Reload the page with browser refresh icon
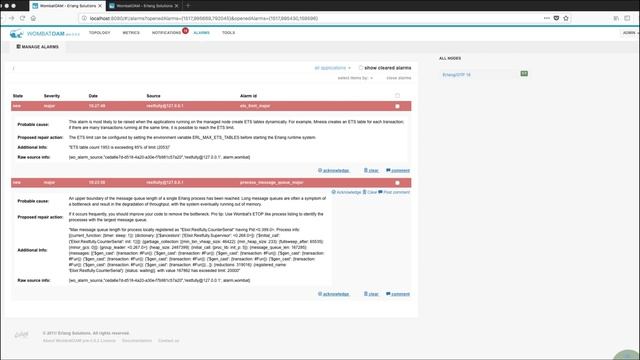640x360 pixels. (x=22, y=18)
